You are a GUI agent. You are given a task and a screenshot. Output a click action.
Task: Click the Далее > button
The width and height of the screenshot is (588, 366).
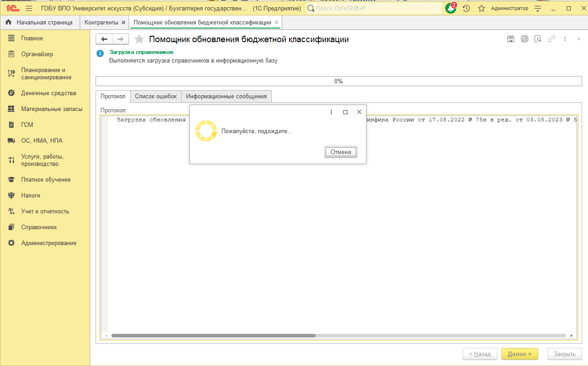pos(519,354)
